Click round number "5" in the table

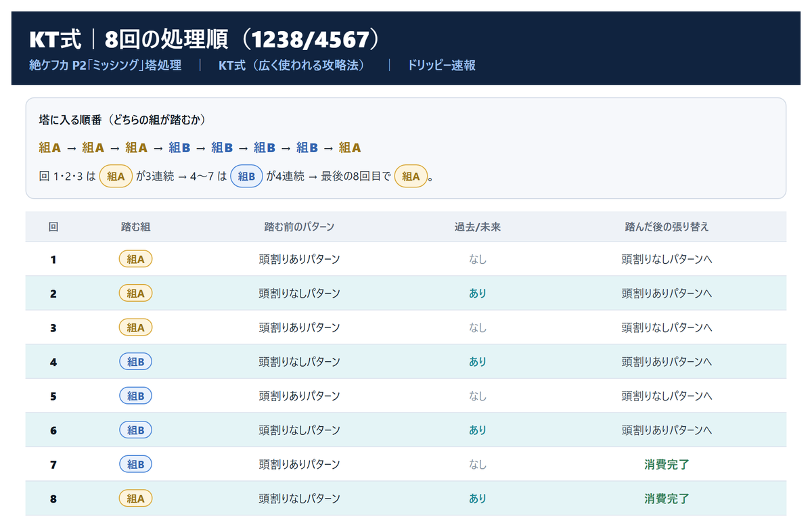coord(53,396)
